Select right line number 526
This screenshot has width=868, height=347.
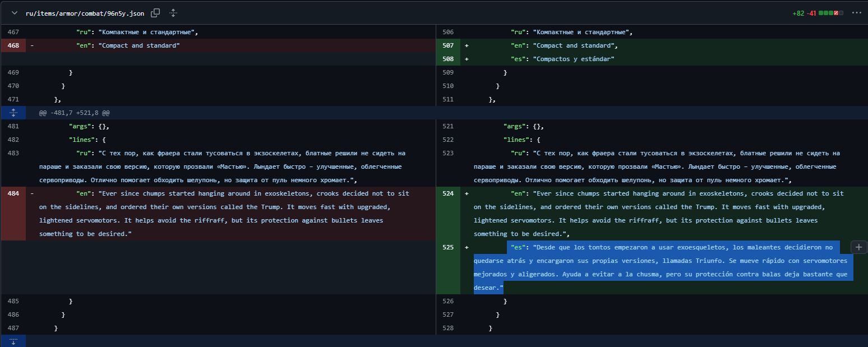click(448, 301)
